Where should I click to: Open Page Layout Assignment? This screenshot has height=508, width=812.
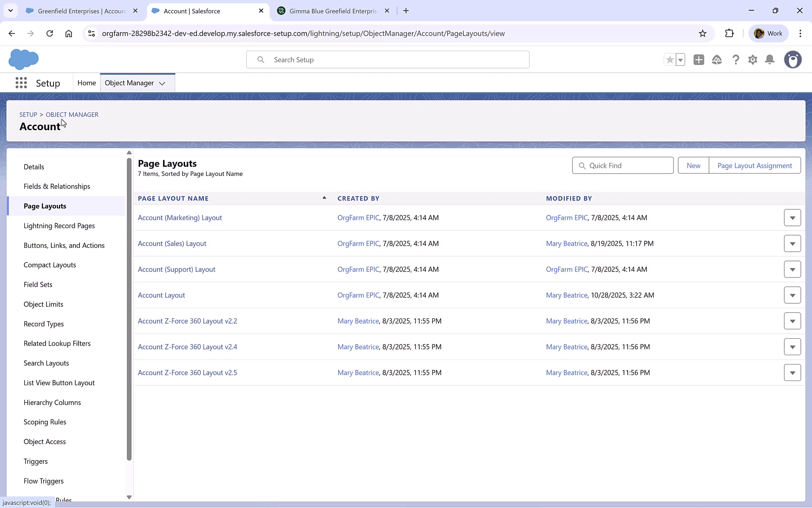754,165
